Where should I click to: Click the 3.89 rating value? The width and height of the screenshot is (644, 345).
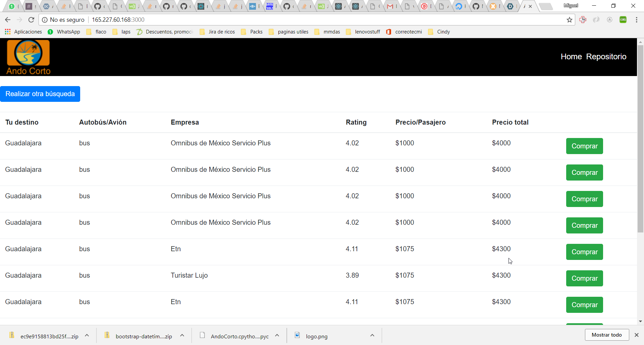pyautogui.click(x=352, y=275)
